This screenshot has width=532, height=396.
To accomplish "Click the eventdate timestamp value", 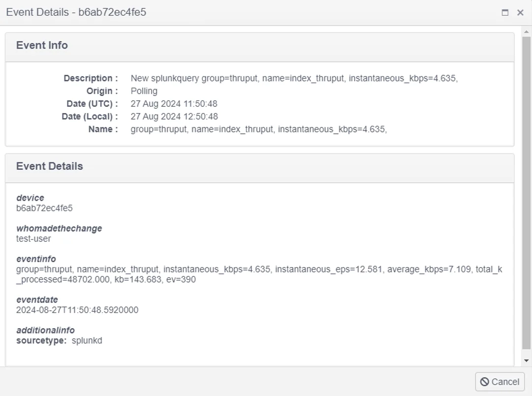I will pyautogui.click(x=77, y=310).
